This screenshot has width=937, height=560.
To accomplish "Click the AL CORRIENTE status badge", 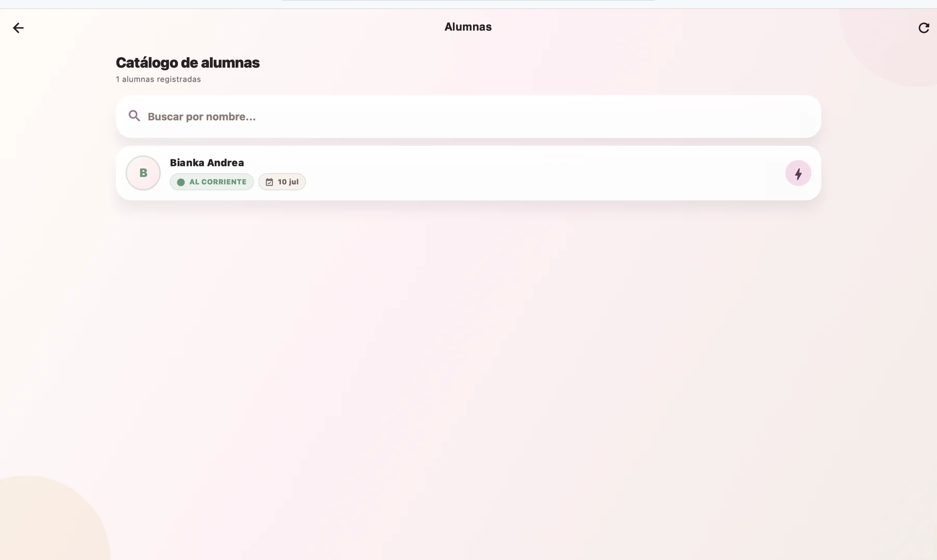I will click(212, 182).
